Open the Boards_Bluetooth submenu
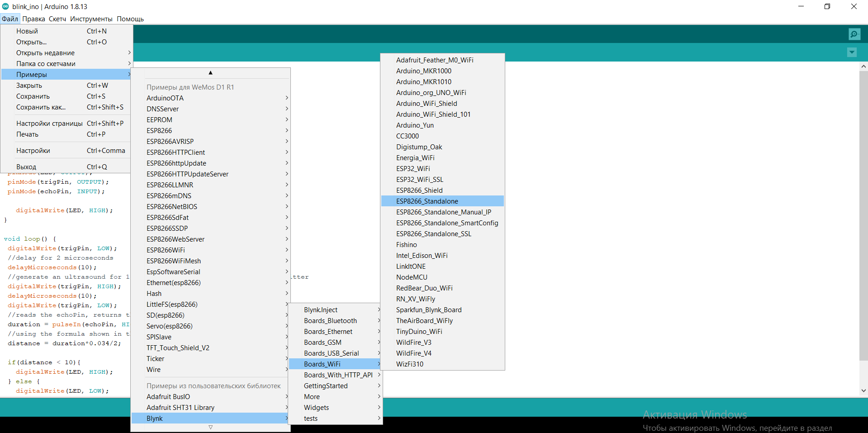Viewport: 868px width, 433px height. [335, 321]
